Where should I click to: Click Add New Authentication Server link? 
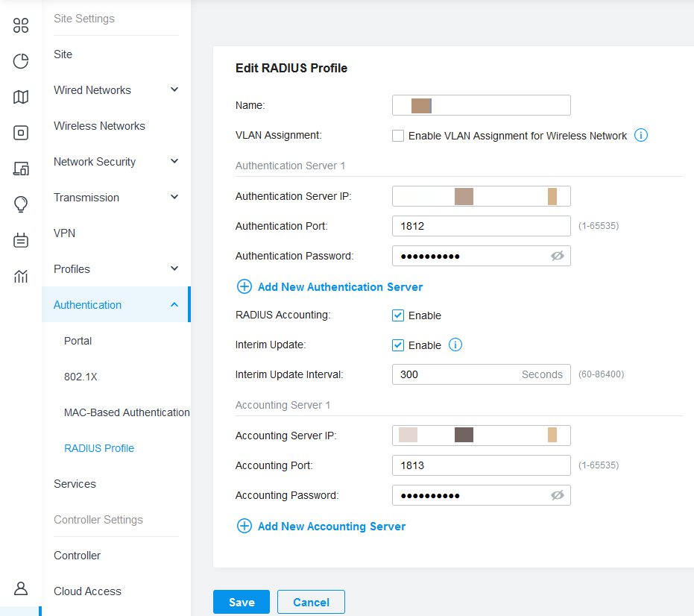click(339, 287)
